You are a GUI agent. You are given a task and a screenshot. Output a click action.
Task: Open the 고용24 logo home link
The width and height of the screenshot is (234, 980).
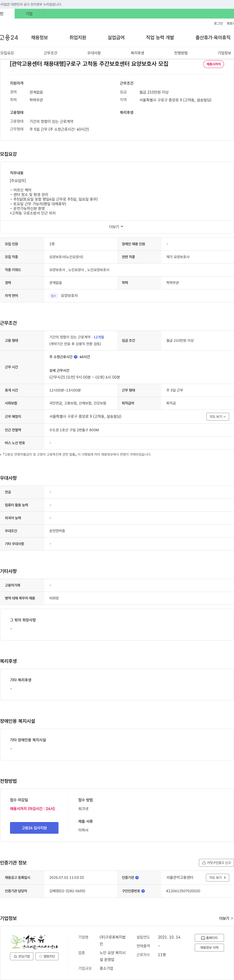(9, 38)
